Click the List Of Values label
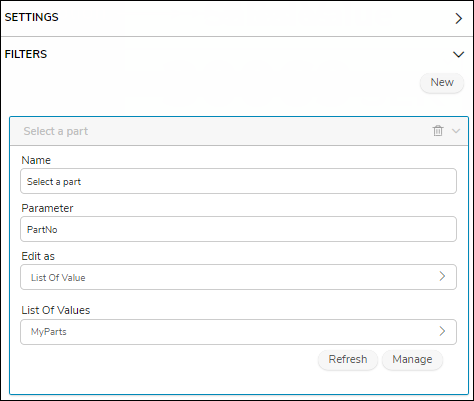Screen dimensions: 474x401 coord(56,310)
